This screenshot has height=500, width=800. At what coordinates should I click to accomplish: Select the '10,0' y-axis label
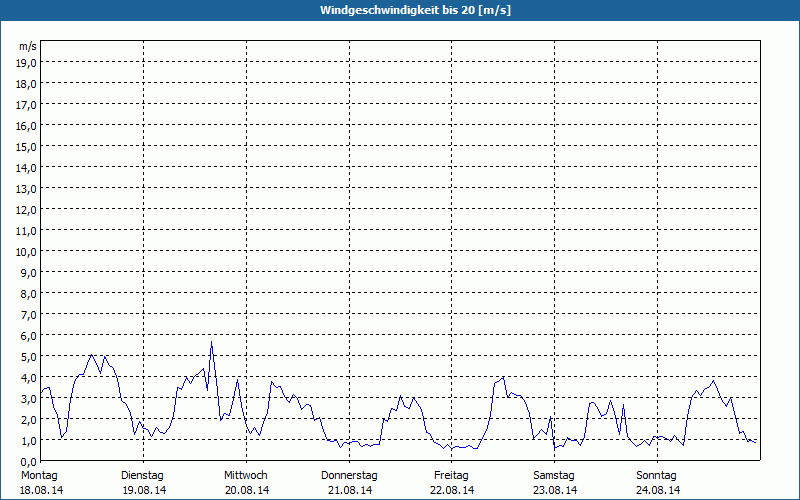[27, 252]
